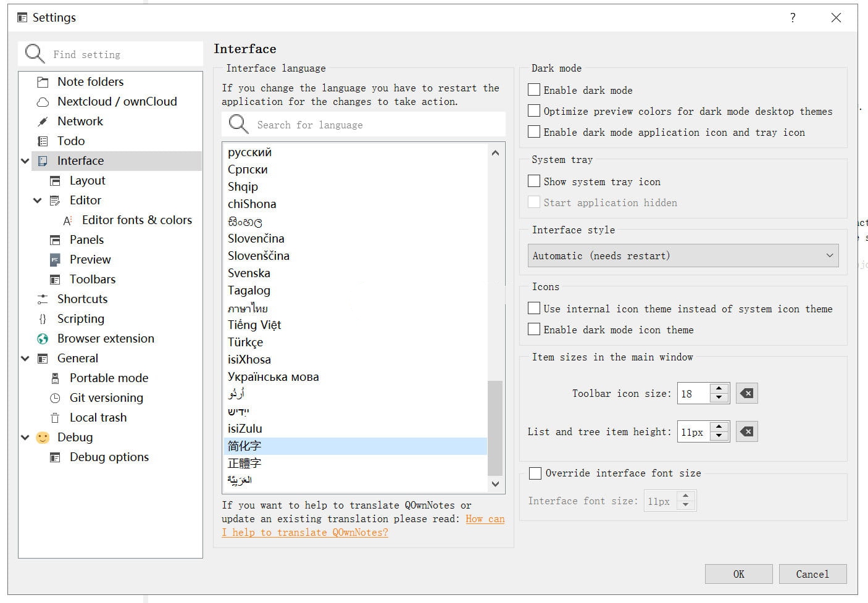Click the clear icon beside List item height

[746, 431]
